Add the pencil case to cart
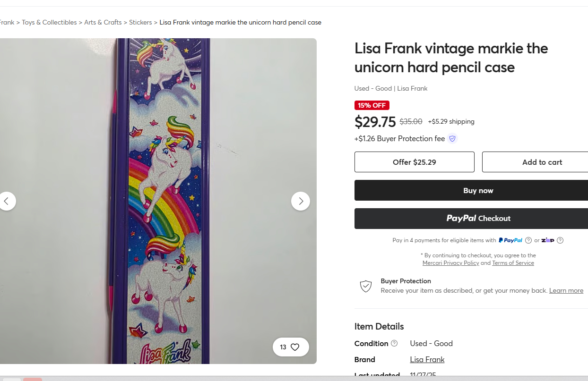This screenshot has width=588, height=381. [542, 162]
